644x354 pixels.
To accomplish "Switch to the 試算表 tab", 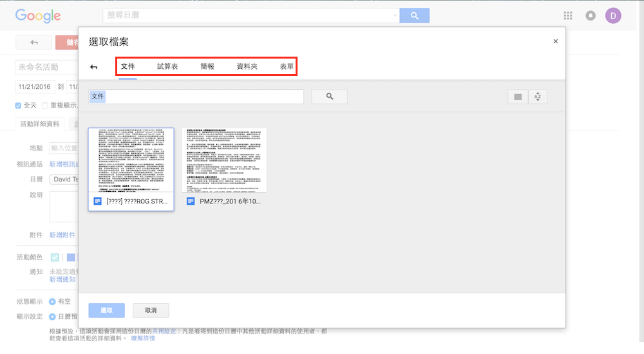I will (x=167, y=66).
